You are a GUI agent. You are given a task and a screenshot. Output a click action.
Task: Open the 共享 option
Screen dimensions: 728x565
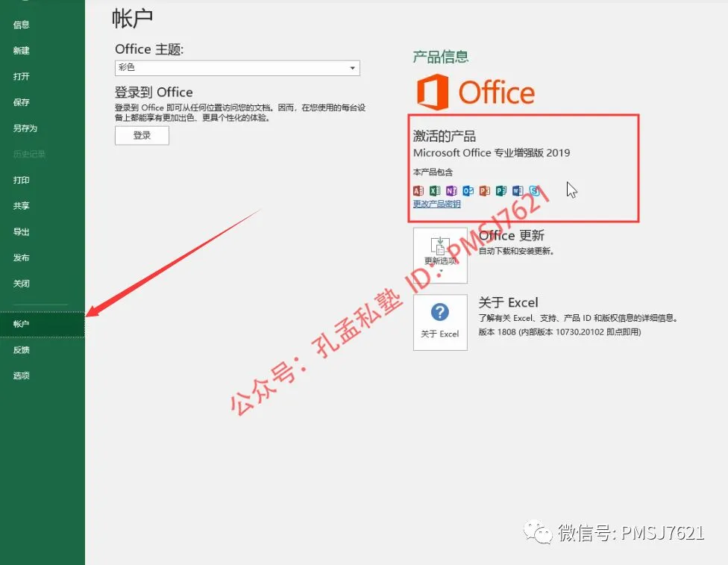tap(22, 206)
